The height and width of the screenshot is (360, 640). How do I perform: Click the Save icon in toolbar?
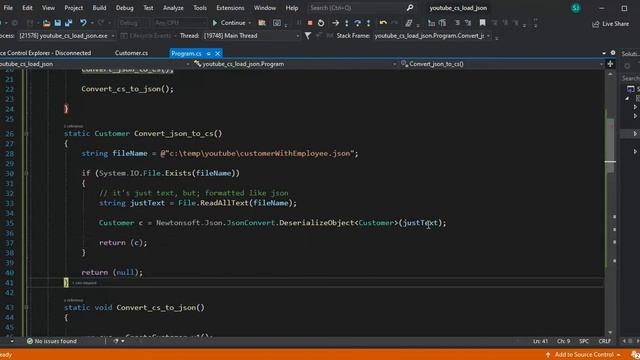58,23
